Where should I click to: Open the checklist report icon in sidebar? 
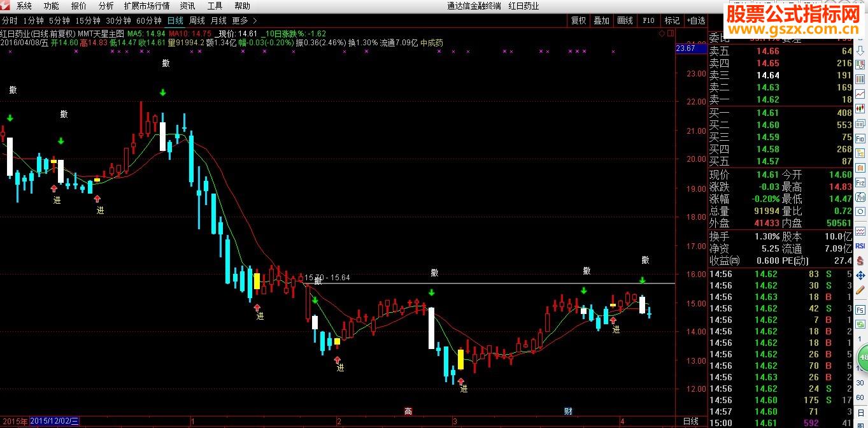coord(860,65)
